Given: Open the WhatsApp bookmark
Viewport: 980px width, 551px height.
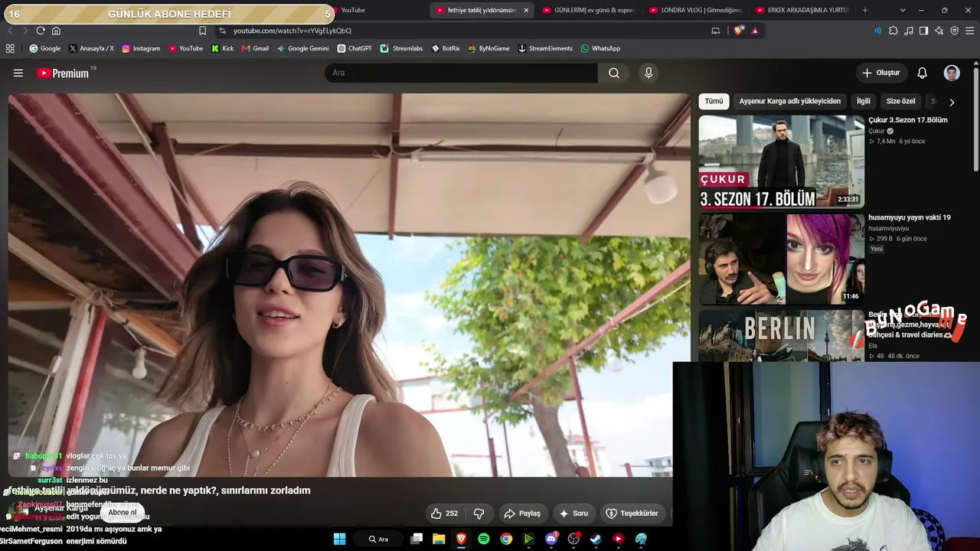Looking at the screenshot, I should (x=600, y=48).
